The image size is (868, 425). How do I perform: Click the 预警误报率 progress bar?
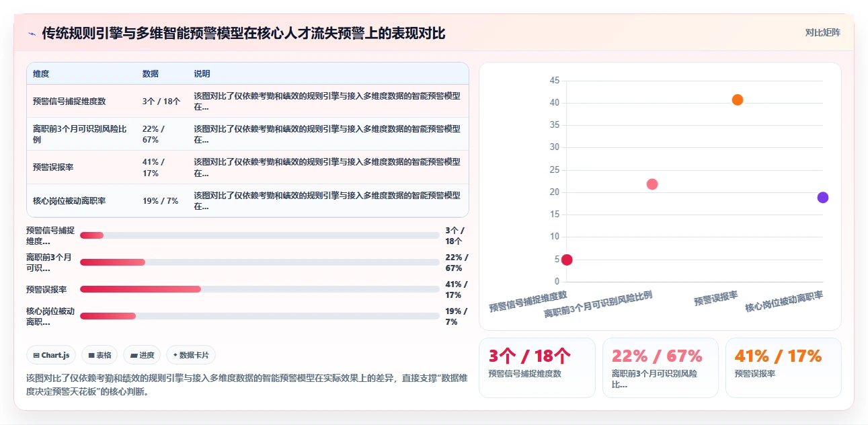[260, 289]
